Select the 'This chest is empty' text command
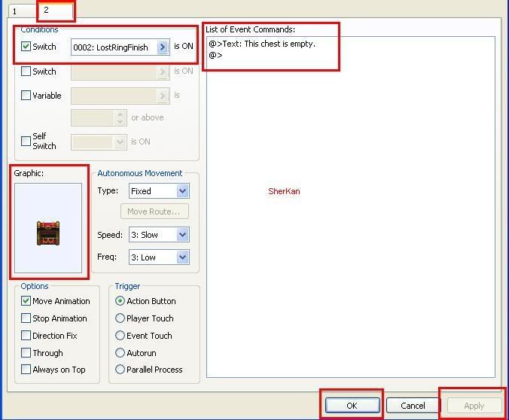Viewport: 509px width, 420px height. tap(262, 44)
